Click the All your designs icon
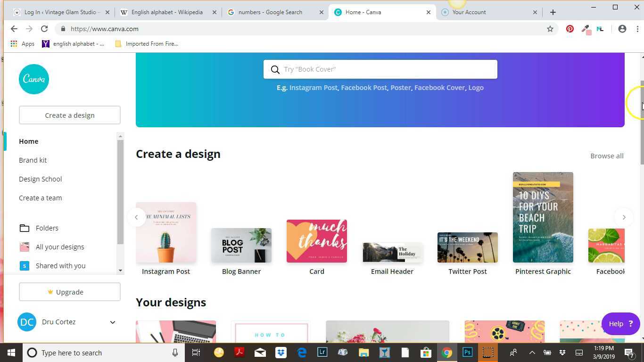Screen dimensions: 644x362 pyautogui.click(x=25, y=247)
